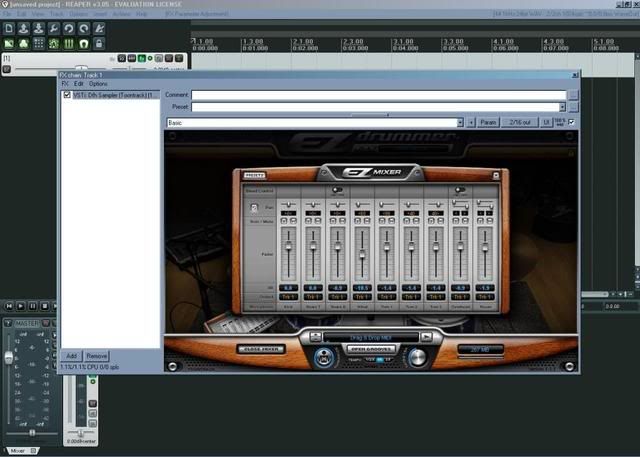Open Project Settings with the wrench icon
This screenshot has height=457, width=640.
(x=54, y=29)
